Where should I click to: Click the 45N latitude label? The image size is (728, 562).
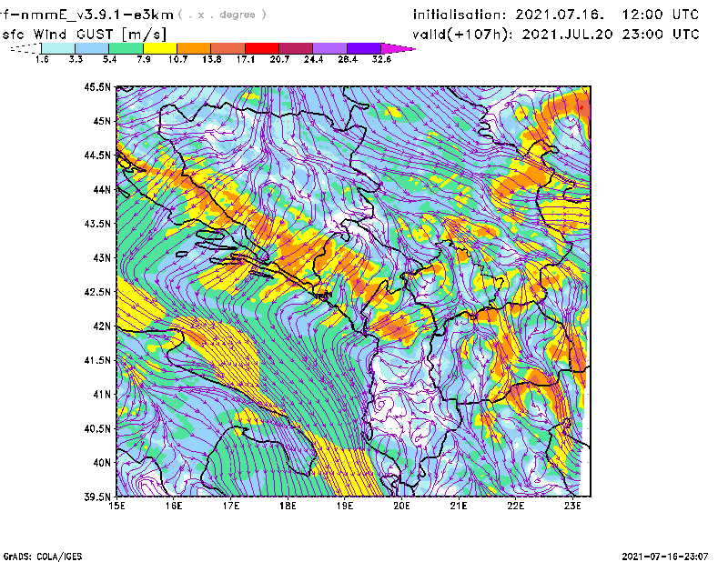click(102, 121)
